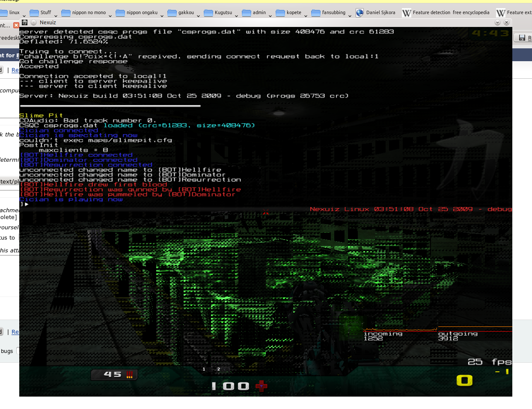Image resolution: width=532 pixels, height=409 pixels.
Task: Click the 'PostInit' console line
Action: (39, 145)
